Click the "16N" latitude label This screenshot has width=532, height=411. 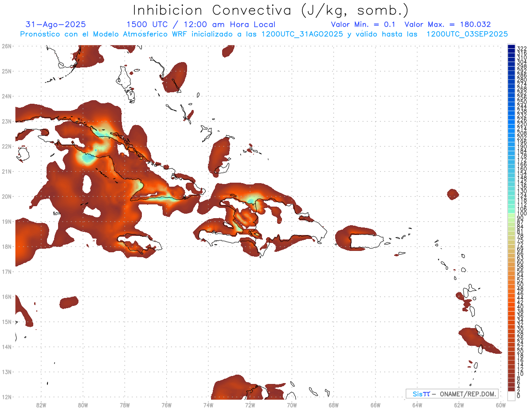7,297
